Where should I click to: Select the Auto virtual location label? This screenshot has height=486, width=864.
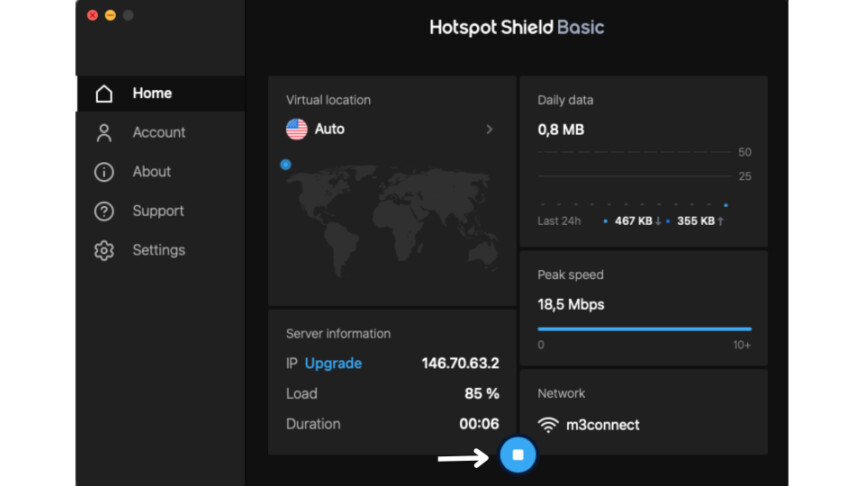[x=330, y=129]
